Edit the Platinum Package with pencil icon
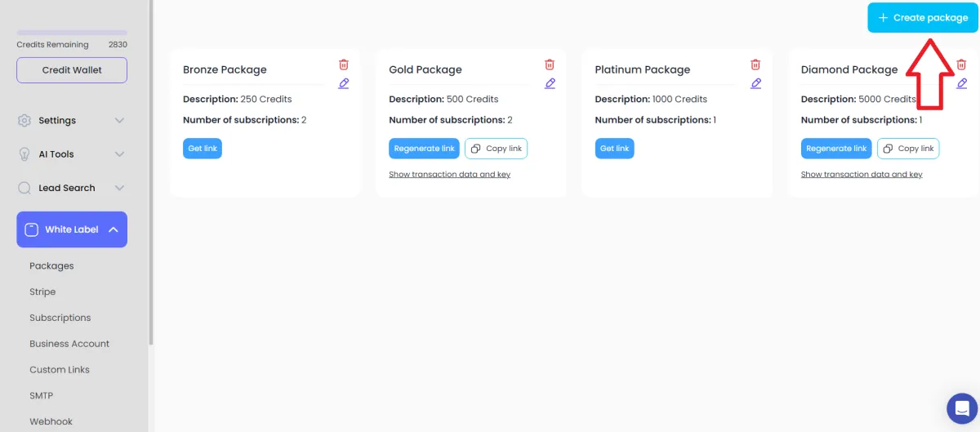980x432 pixels. coord(755,83)
